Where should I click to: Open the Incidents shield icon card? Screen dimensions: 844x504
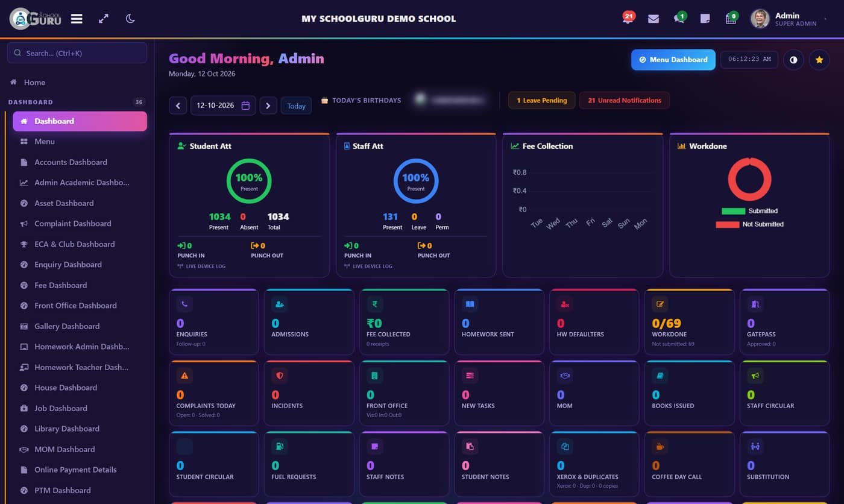309,393
